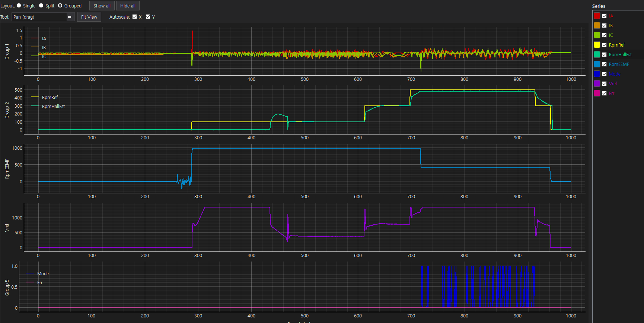The height and width of the screenshot is (323, 644).
Task: Click the RpmEEMF plot axis label
Action: (x=7, y=169)
